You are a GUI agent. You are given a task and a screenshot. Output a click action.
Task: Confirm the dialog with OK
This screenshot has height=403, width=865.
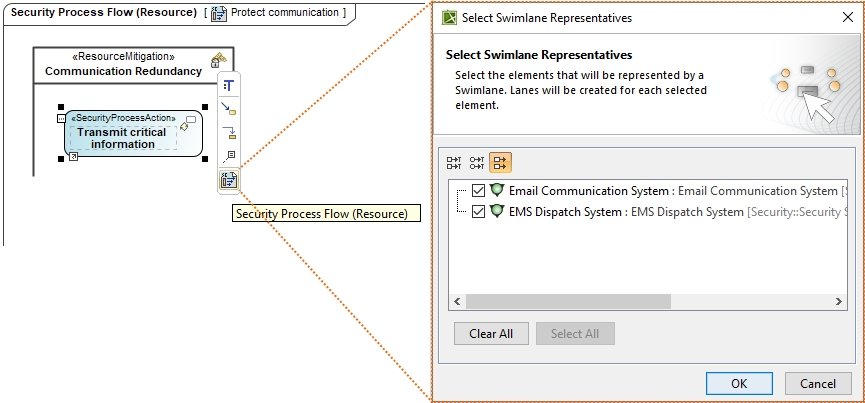[738, 383]
